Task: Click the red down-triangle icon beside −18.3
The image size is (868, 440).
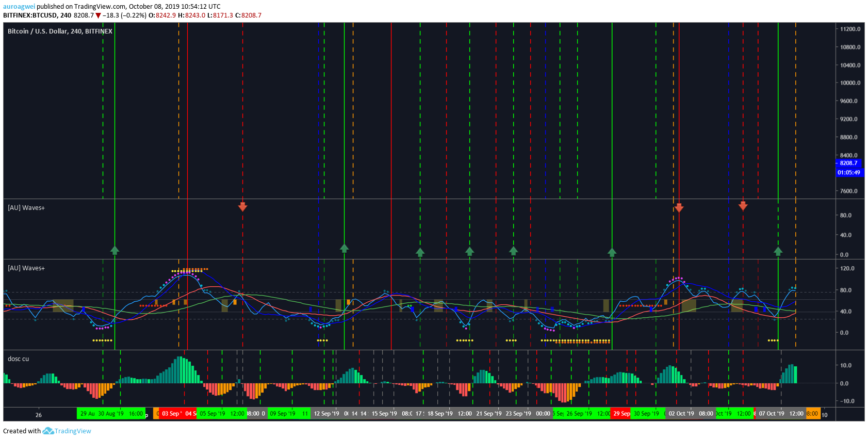Action: (98, 15)
